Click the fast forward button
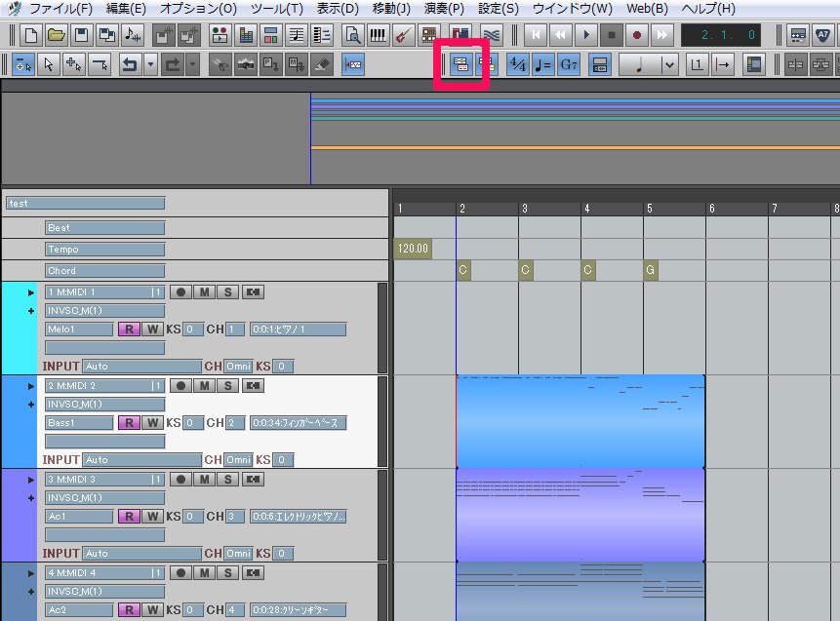 point(662,35)
